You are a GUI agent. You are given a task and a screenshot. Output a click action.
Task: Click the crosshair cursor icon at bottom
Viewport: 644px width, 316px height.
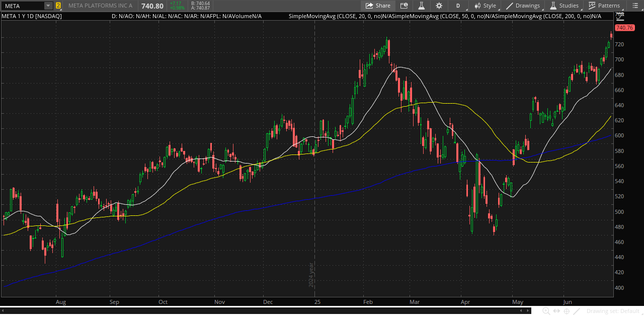567,311
